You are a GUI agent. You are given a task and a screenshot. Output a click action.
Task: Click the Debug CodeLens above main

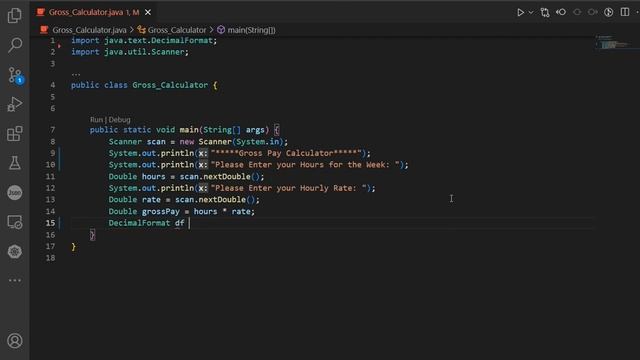pyautogui.click(x=120, y=120)
